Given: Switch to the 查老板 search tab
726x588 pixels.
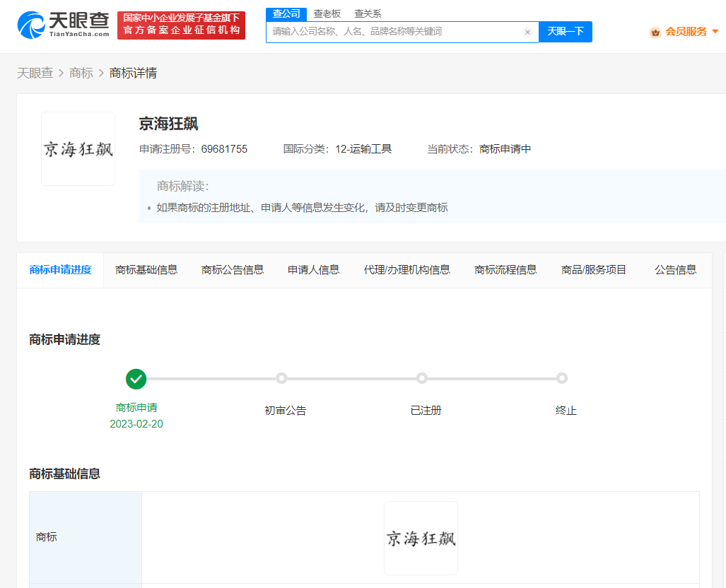Looking at the screenshot, I should point(327,14).
